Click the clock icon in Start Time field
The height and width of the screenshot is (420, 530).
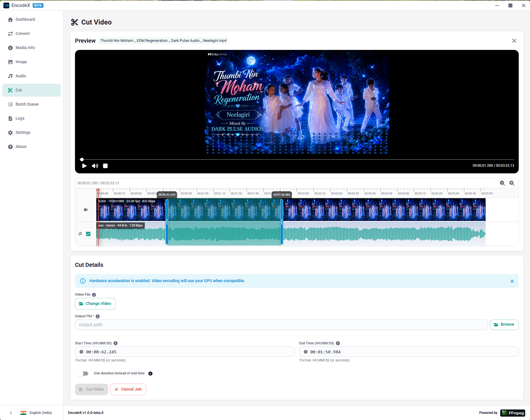coord(81,352)
